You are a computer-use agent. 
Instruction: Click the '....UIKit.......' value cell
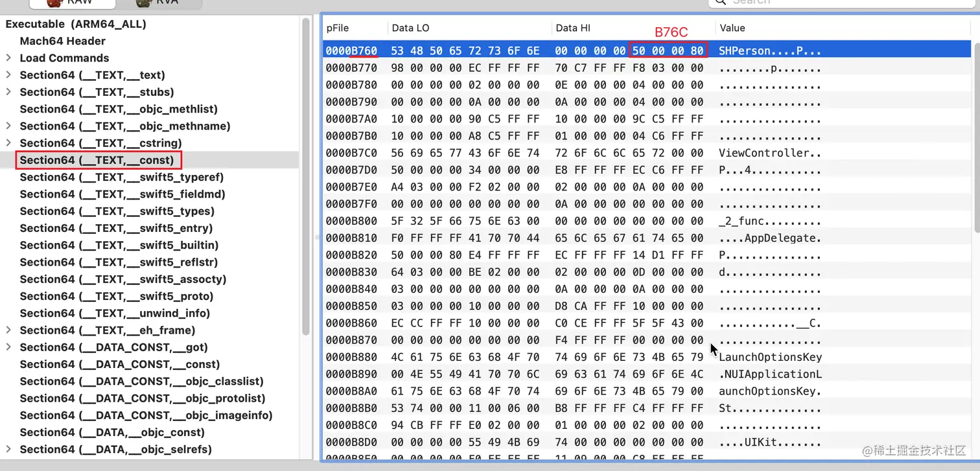click(770, 442)
